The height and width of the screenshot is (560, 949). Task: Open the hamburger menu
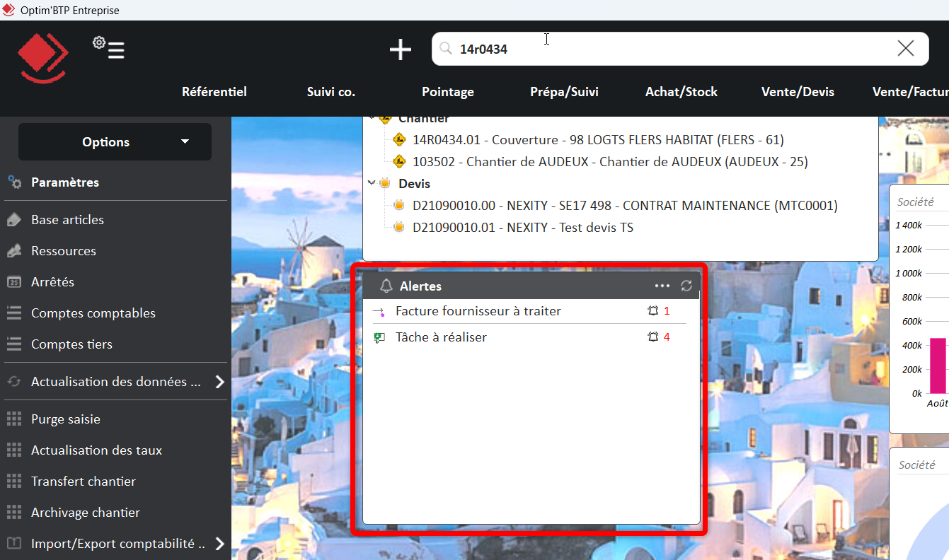[x=115, y=51]
